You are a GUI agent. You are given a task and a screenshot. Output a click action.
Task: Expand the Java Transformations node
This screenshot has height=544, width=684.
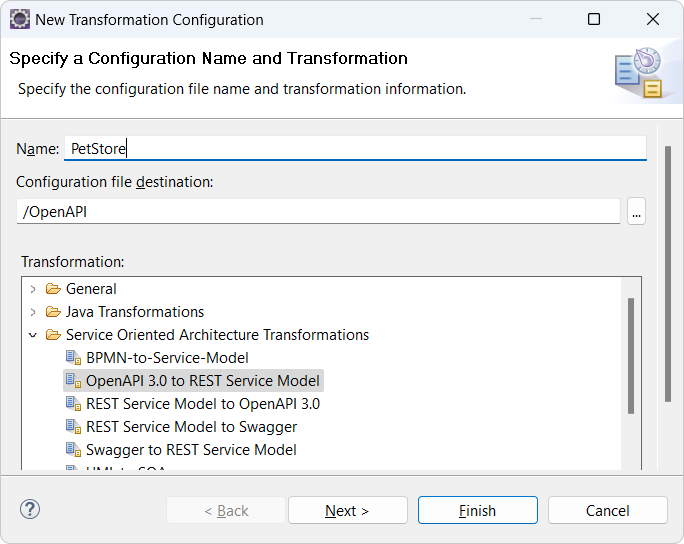tap(33, 312)
